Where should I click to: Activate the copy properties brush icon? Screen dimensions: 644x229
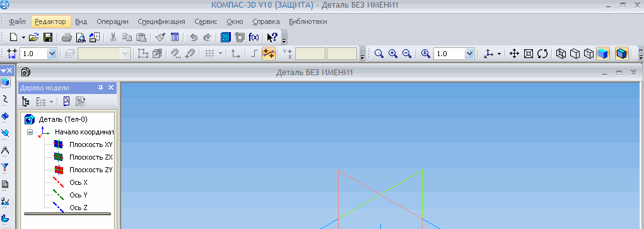[x=161, y=37]
